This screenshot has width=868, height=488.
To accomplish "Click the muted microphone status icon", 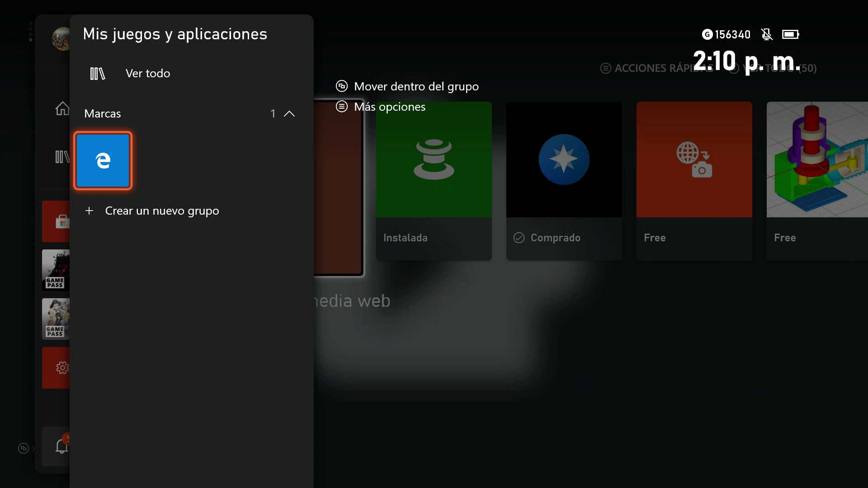I will pos(767,34).
